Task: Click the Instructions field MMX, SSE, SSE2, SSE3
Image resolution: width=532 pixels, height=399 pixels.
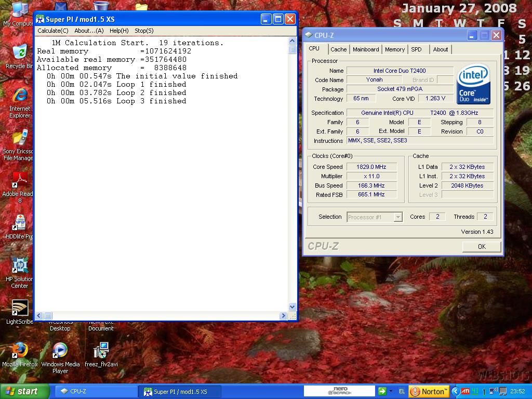Action: pos(420,140)
